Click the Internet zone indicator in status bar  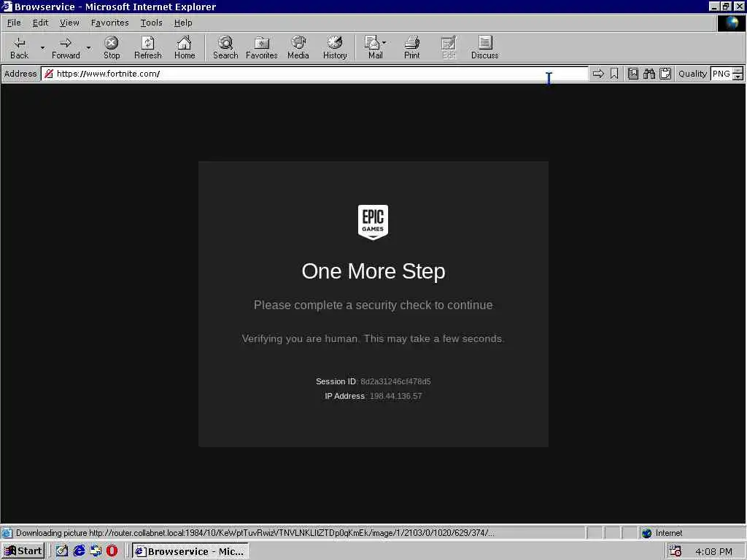pyautogui.click(x=662, y=533)
